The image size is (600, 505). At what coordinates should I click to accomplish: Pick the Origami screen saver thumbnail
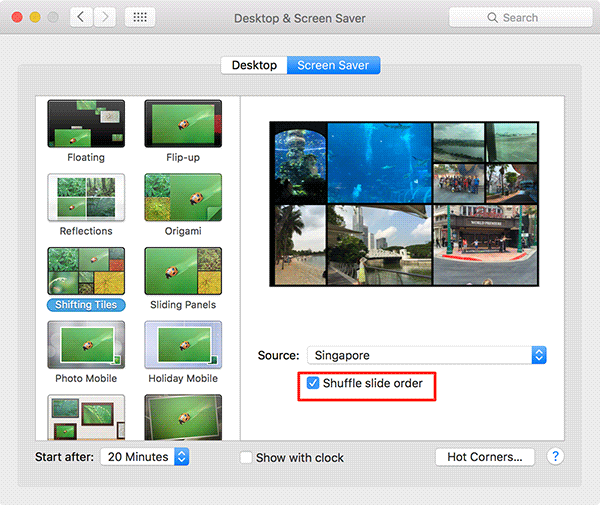[x=183, y=197]
